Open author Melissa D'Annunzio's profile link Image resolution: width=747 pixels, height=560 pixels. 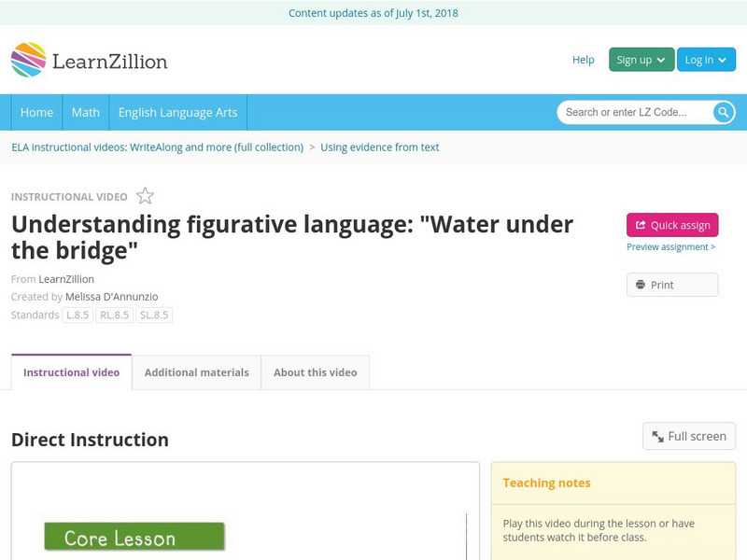pyautogui.click(x=111, y=297)
